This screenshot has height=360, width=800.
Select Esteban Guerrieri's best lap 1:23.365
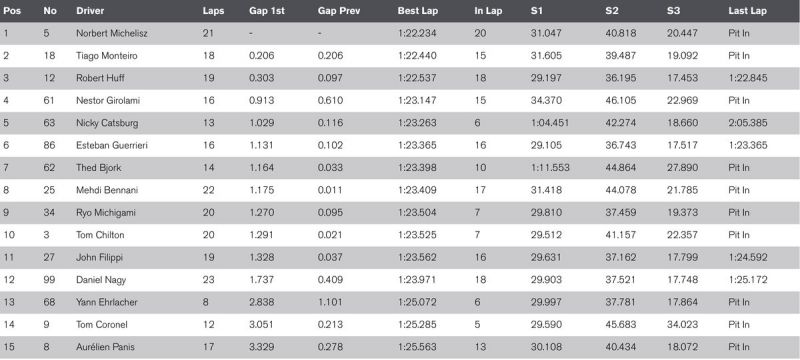tap(417, 145)
